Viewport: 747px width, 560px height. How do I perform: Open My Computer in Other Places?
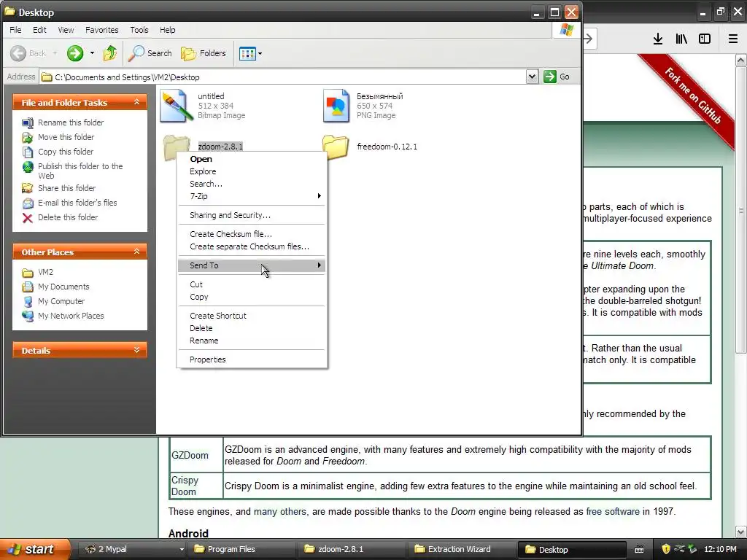point(61,301)
